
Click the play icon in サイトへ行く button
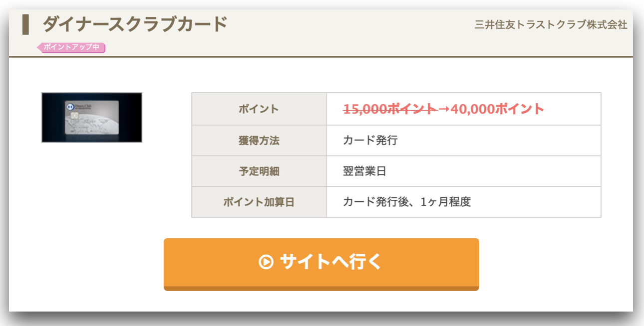click(266, 262)
